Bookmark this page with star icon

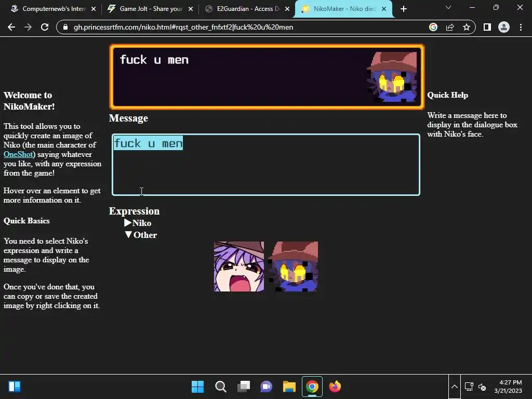click(467, 27)
